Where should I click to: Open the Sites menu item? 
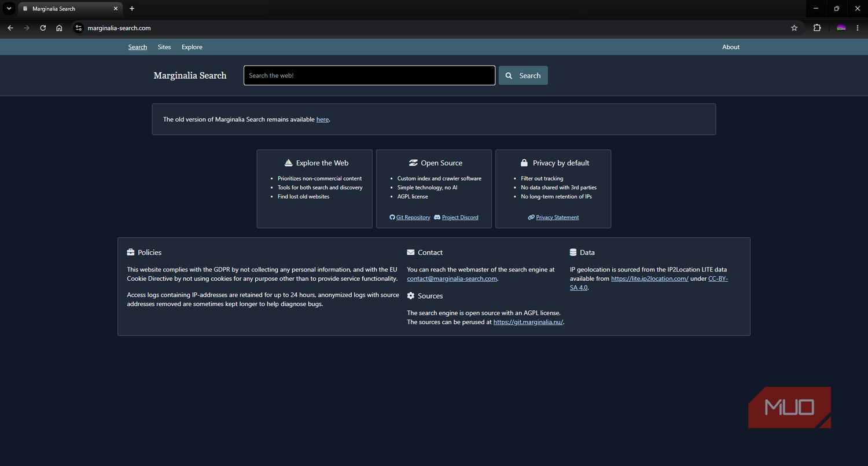click(x=164, y=47)
